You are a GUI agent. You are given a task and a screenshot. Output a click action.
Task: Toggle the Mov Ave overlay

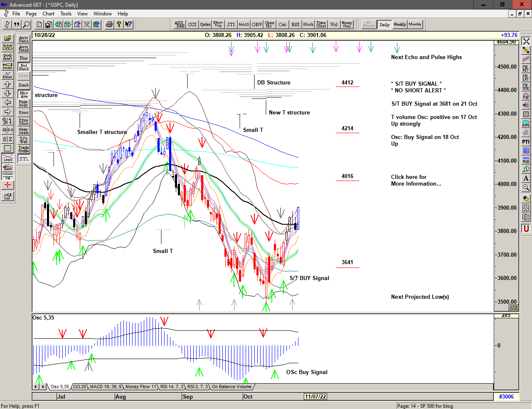[x=24, y=94]
